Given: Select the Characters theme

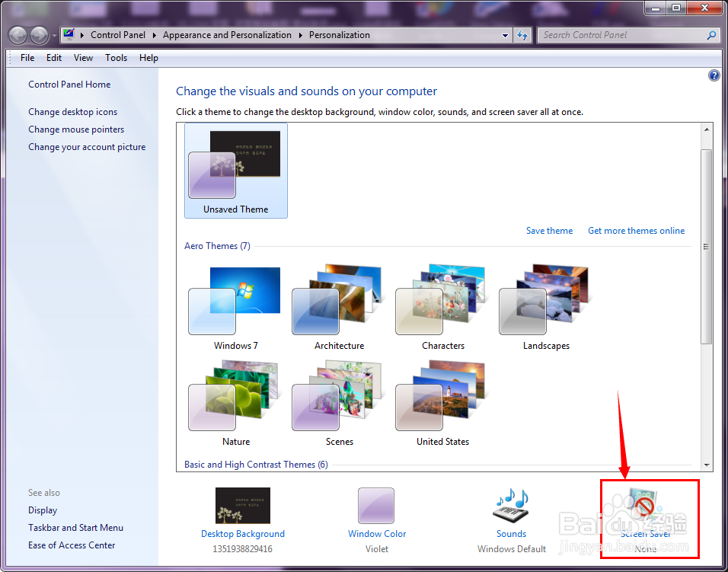Looking at the screenshot, I should pos(443,308).
